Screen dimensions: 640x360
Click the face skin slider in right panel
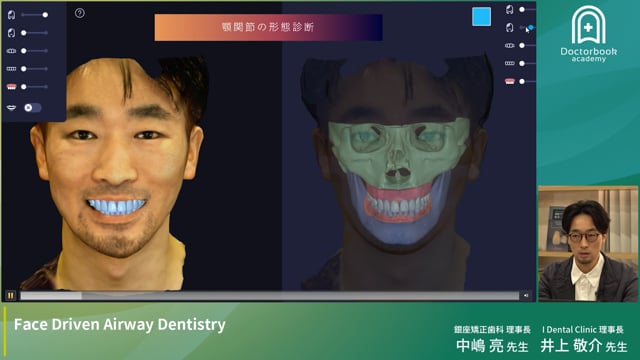coord(527,9)
